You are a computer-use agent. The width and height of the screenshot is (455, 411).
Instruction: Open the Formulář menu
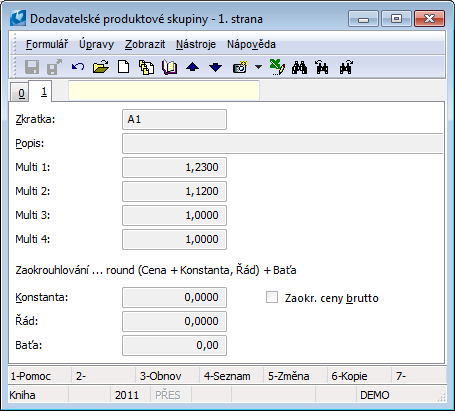[47, 44]
